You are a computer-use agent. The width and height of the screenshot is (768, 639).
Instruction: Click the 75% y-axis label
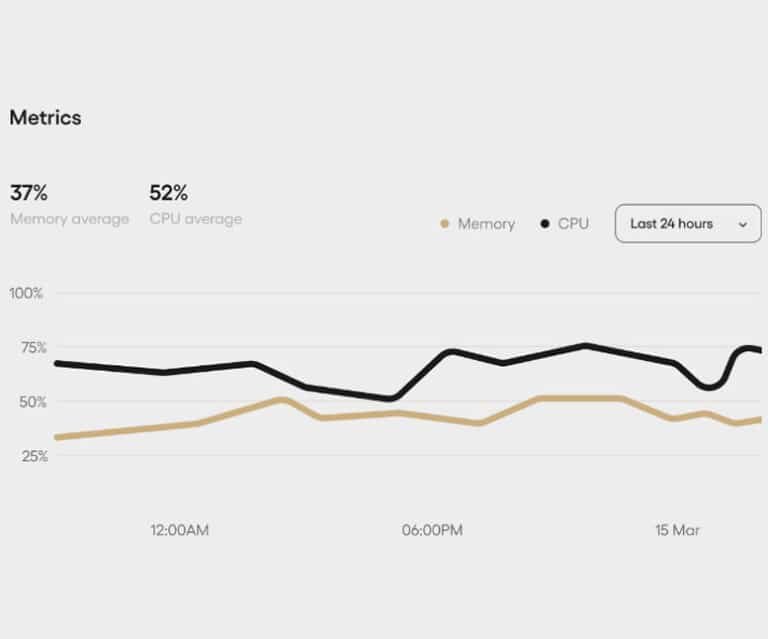tap(28, 348)
